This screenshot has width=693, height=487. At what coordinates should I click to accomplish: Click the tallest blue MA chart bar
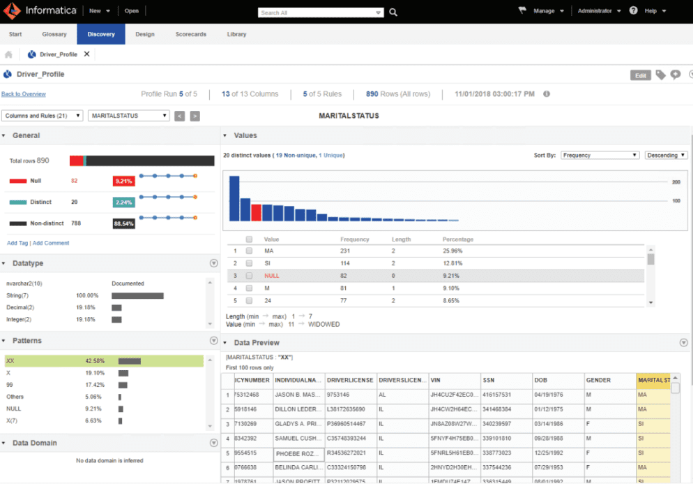pos(234,198)
